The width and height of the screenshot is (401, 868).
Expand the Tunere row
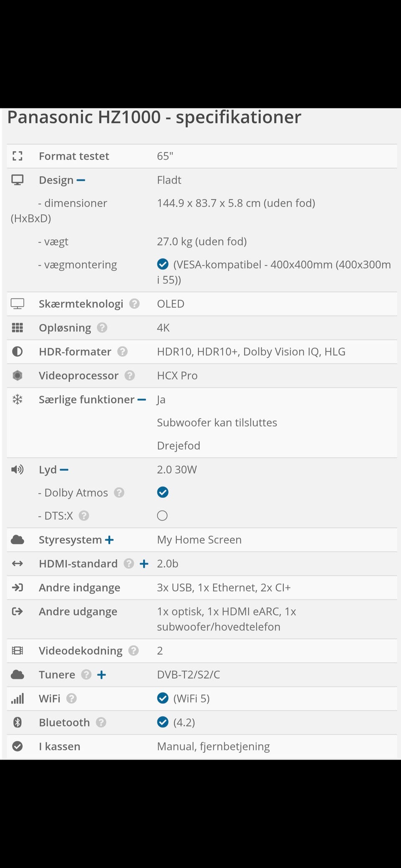tap(102, 675)
